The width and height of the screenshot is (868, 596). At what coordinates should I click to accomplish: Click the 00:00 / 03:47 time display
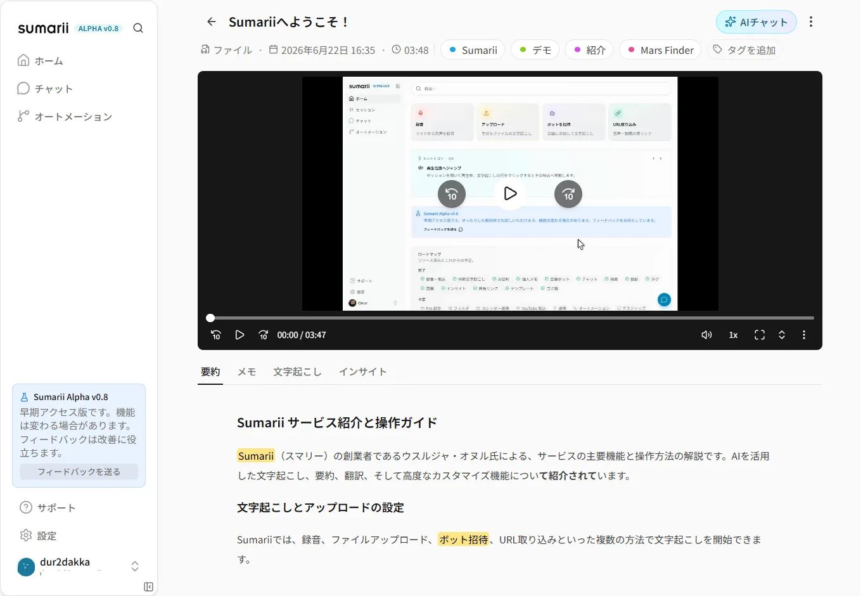[x=302, y=335]
